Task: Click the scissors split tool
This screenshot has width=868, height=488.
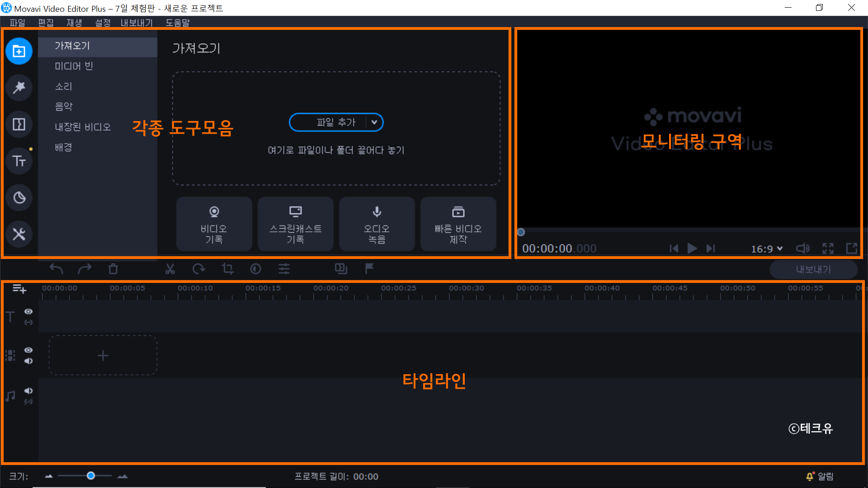Action: tap(170, 269)
